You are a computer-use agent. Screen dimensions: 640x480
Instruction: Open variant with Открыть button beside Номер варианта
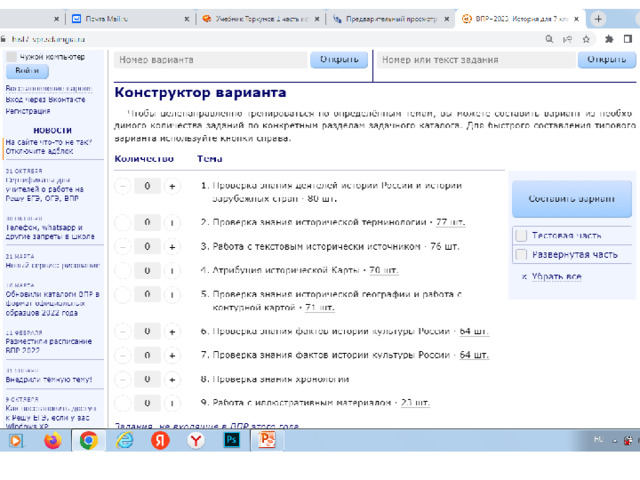(x=339, y=60)
